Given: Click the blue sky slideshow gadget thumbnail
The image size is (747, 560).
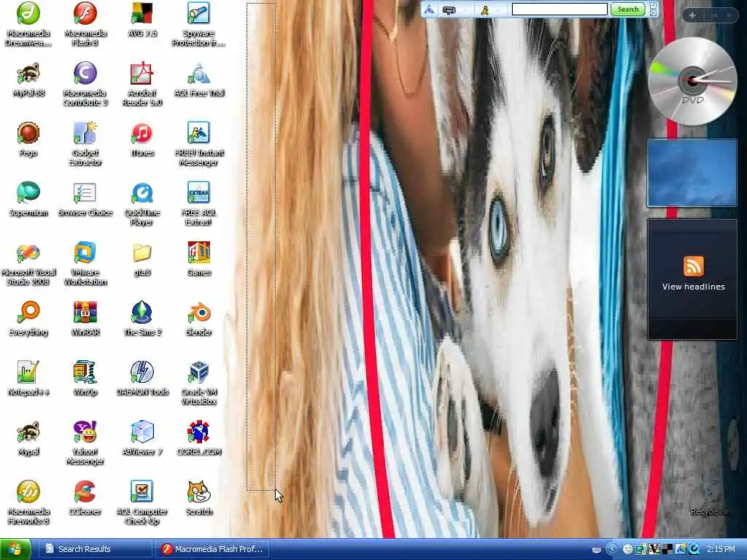Looking at the screenshot, I should 692,173.
